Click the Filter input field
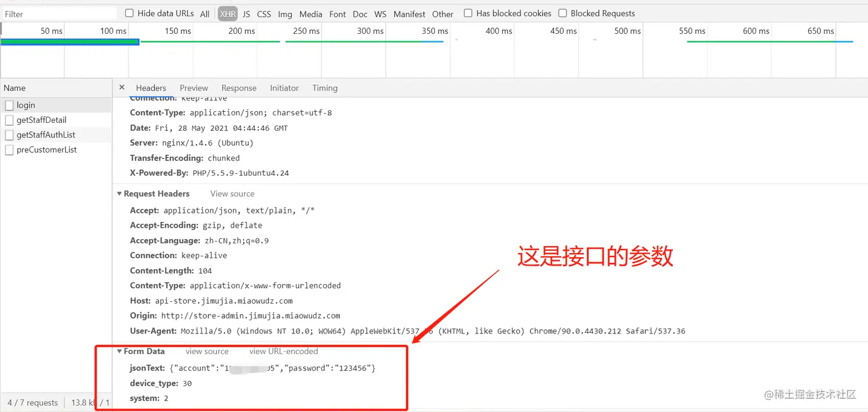This screenshot has width=868, height=412. tap(59, 14)
